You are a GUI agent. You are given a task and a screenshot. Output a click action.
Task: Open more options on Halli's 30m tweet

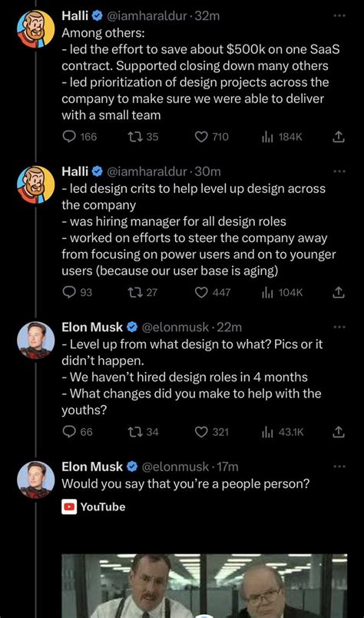click(339, 171)
